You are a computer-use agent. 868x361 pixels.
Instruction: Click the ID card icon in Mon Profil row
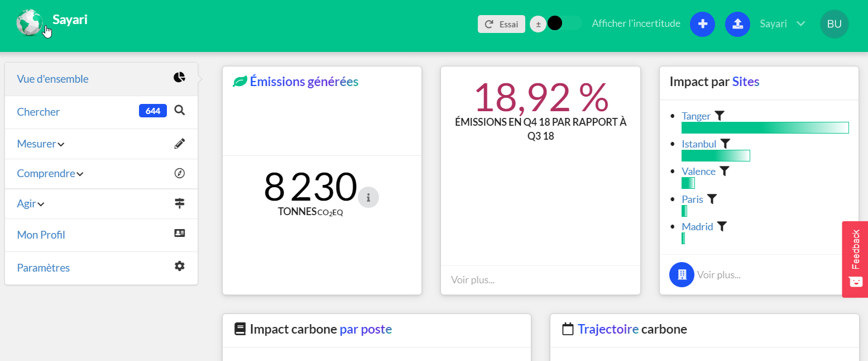(x=179, y=234)
